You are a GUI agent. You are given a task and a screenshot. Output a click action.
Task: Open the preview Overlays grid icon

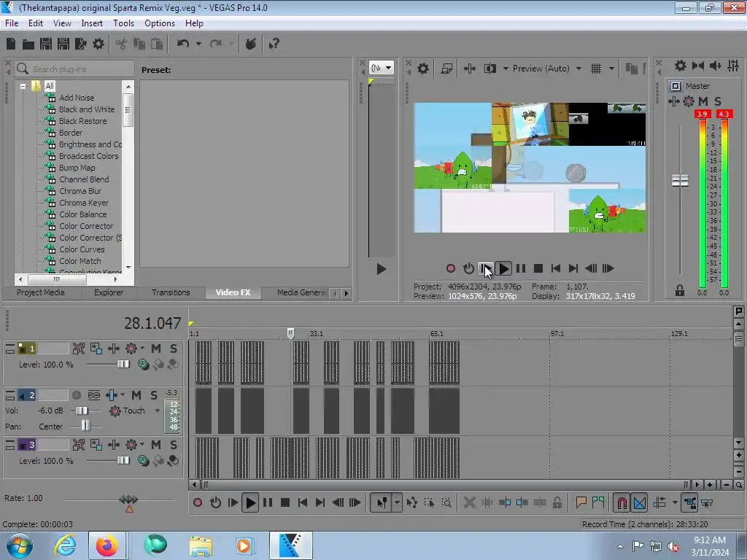(x=596, y=69)
